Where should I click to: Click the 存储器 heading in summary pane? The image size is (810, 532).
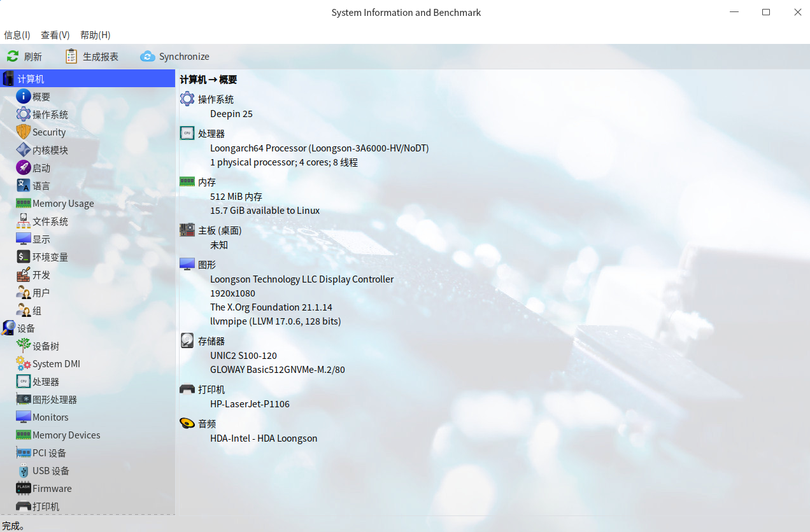point(211,341)
